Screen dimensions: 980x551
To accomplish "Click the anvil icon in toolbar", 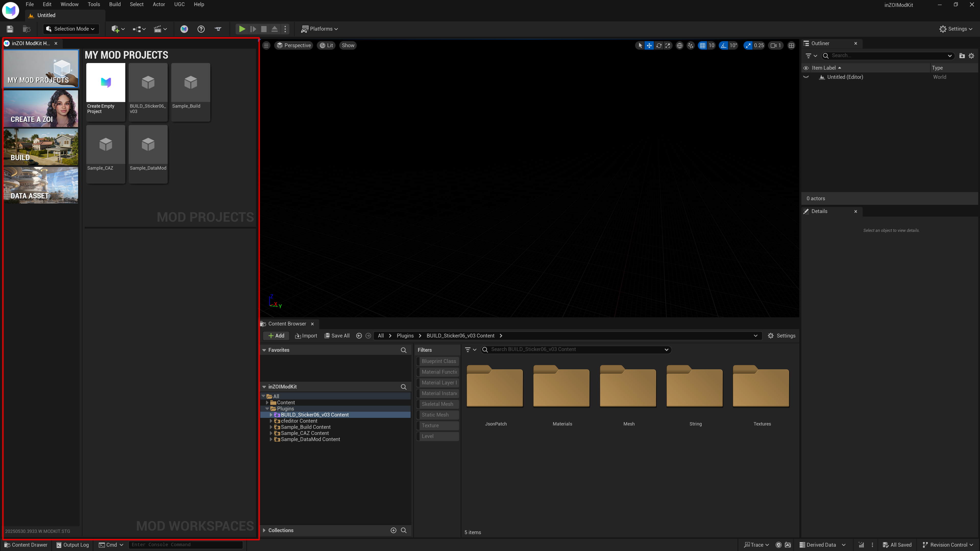I will pos(218,29).
